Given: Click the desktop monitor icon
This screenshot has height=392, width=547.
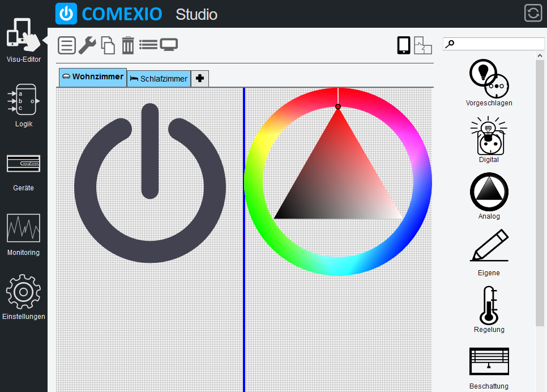Looking at the screenshot, I should coord(169,45).
